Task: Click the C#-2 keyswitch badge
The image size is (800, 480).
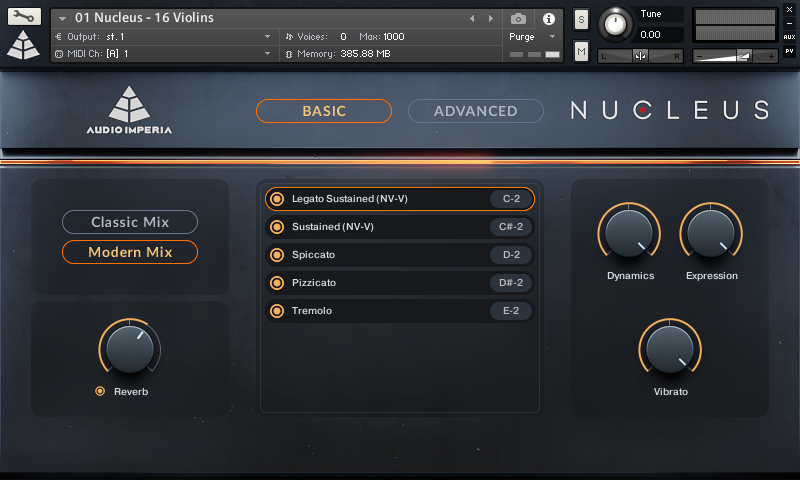Action: [511, 226]
